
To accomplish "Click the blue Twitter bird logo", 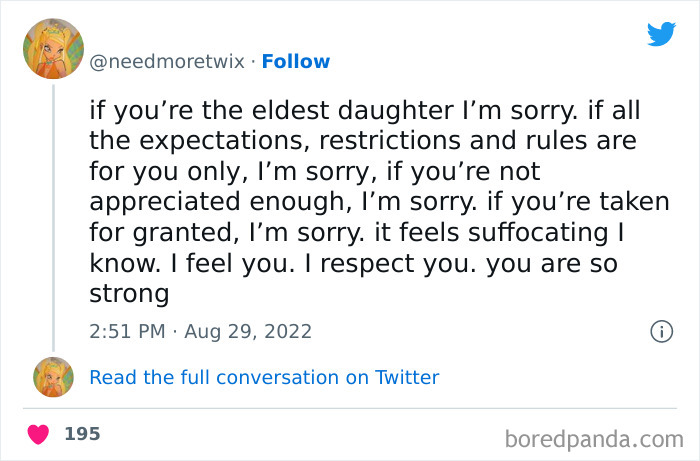I will coord(661,34).
